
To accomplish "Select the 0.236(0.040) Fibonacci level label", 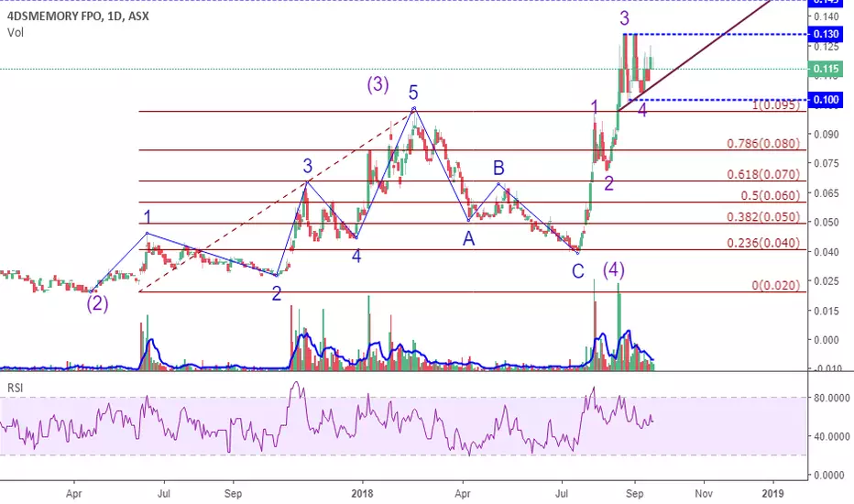I will 763,243.
